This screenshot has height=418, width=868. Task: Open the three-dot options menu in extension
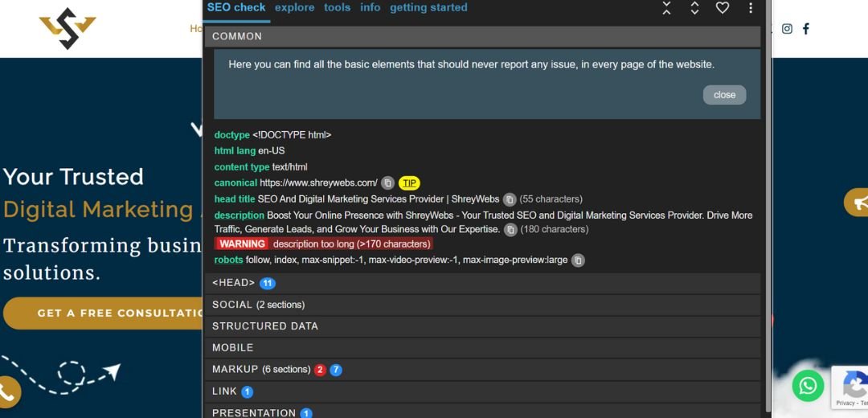750,8
